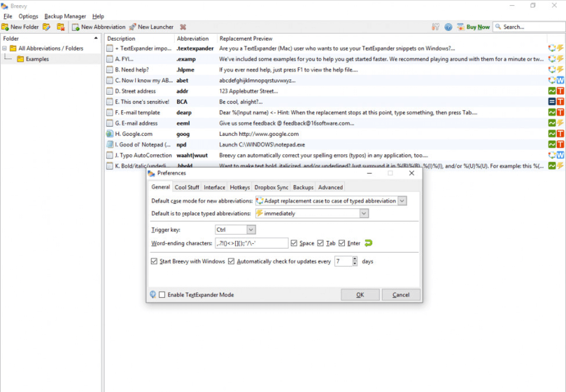Uncheck the Space word-ending checkbox
Screen dimensions: 566x392
(x=294, y=243)
